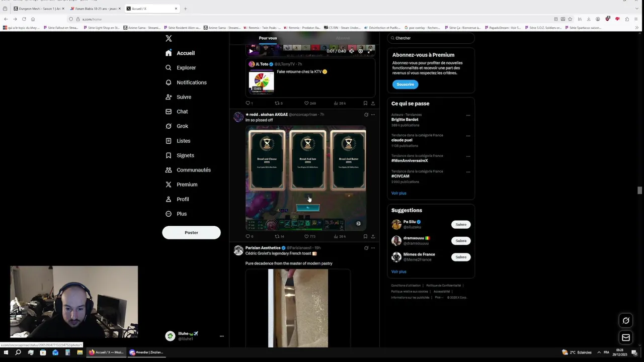Open more options for Brigitte Bardot trend
The width and height of the screenshot is (644, 362).
click(468, 115)
